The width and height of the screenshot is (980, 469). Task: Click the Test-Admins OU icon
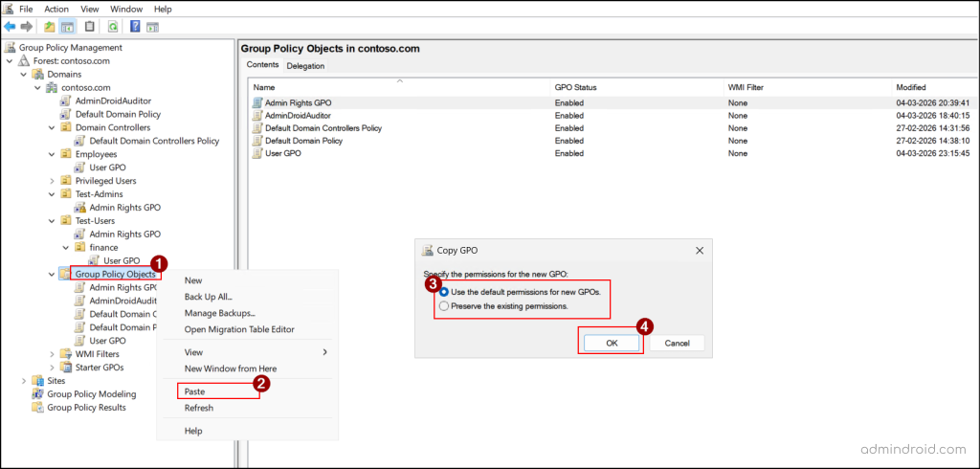(66, 194)
